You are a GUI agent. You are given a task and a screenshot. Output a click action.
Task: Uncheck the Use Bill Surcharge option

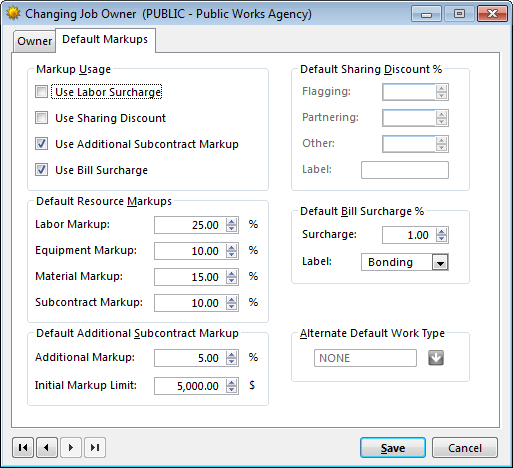(x=41, y=170)
